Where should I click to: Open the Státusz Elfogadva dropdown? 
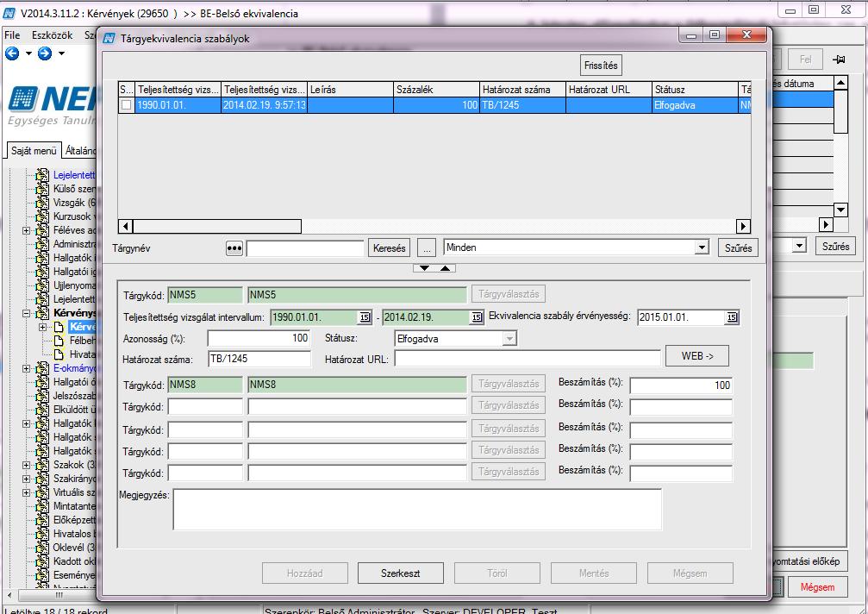pos(509,338)
